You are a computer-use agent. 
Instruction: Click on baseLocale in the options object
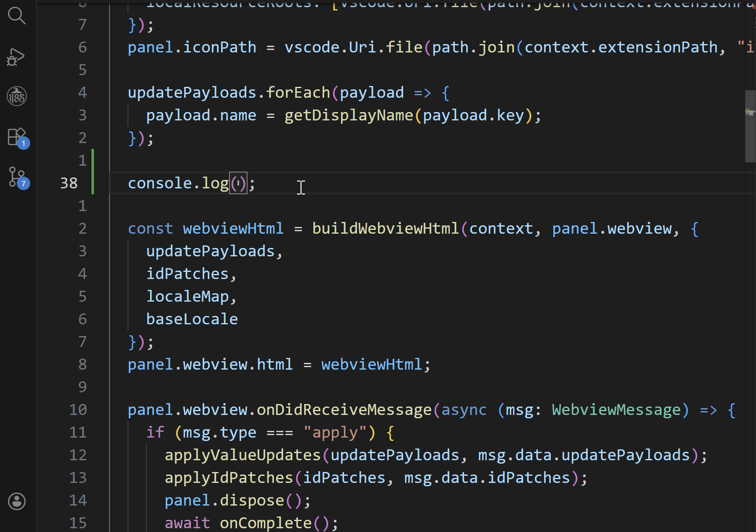tap(192, 319)
